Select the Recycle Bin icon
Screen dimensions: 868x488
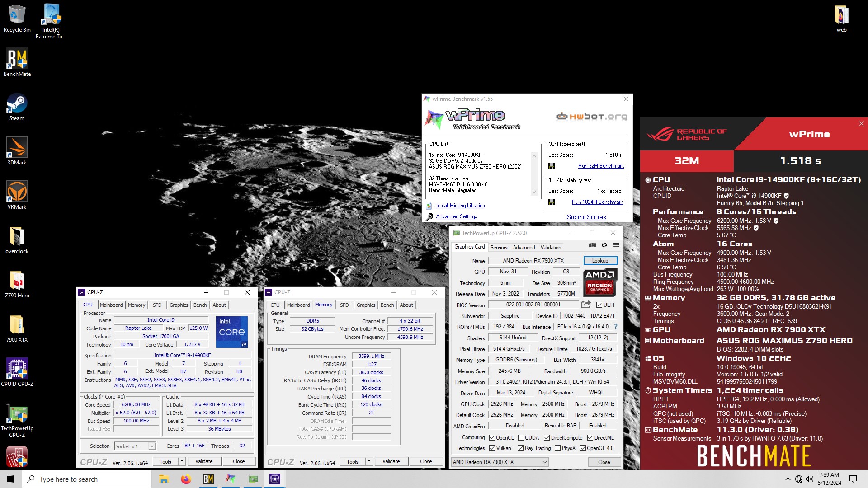coord(17,19)
